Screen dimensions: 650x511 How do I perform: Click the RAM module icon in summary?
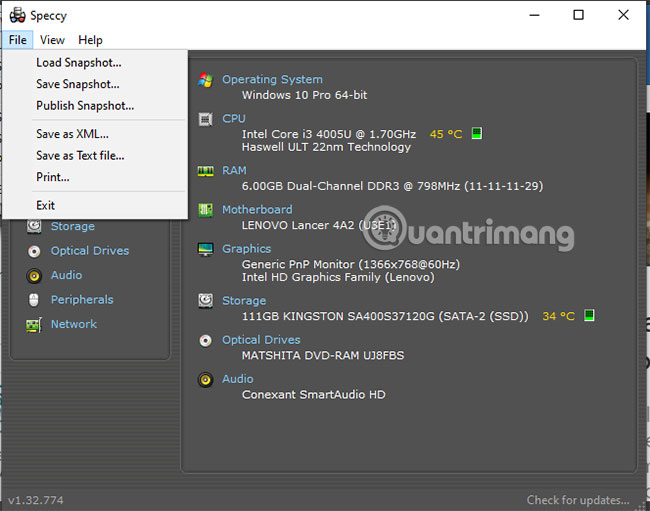tap(206, 171)
